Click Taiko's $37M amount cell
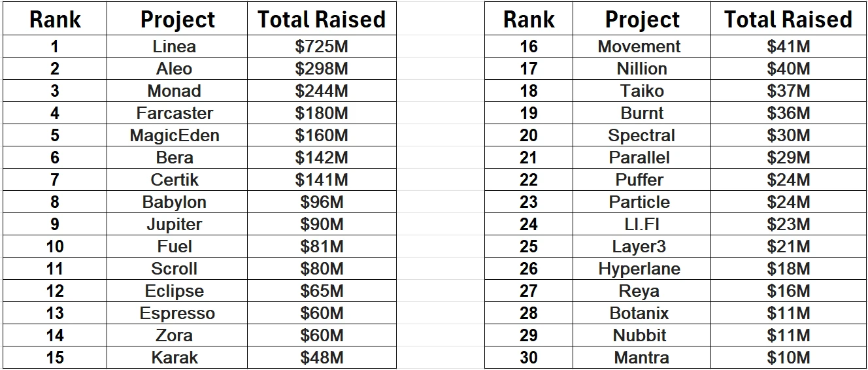The height and width of the screenshot is (370, 868). (x=788, y=92)
